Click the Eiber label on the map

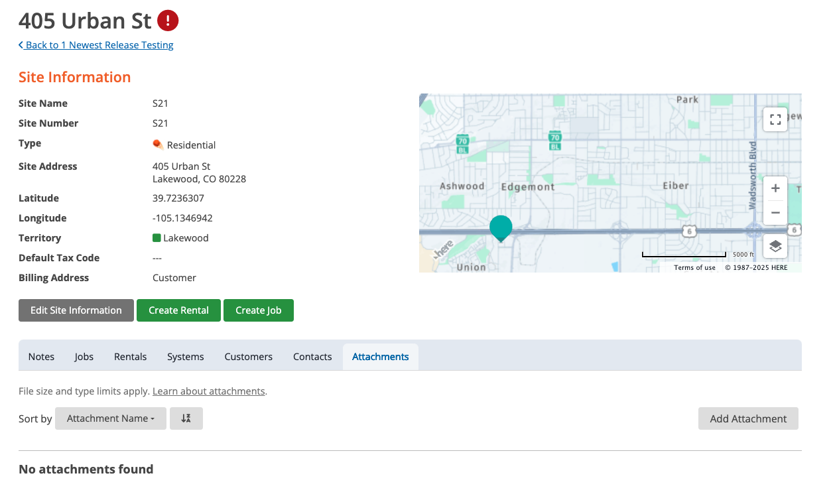[676, 186]
